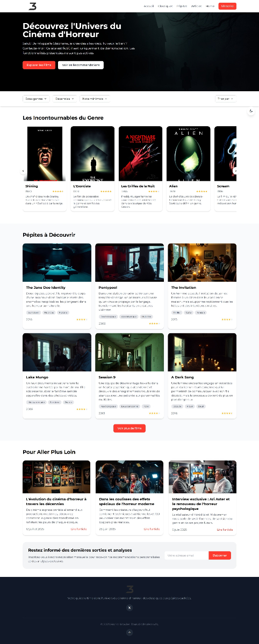Click The Jane Doe Identity title
This screenshot has width=259, height=644.
pyautogui.click(x=46, y=288)
